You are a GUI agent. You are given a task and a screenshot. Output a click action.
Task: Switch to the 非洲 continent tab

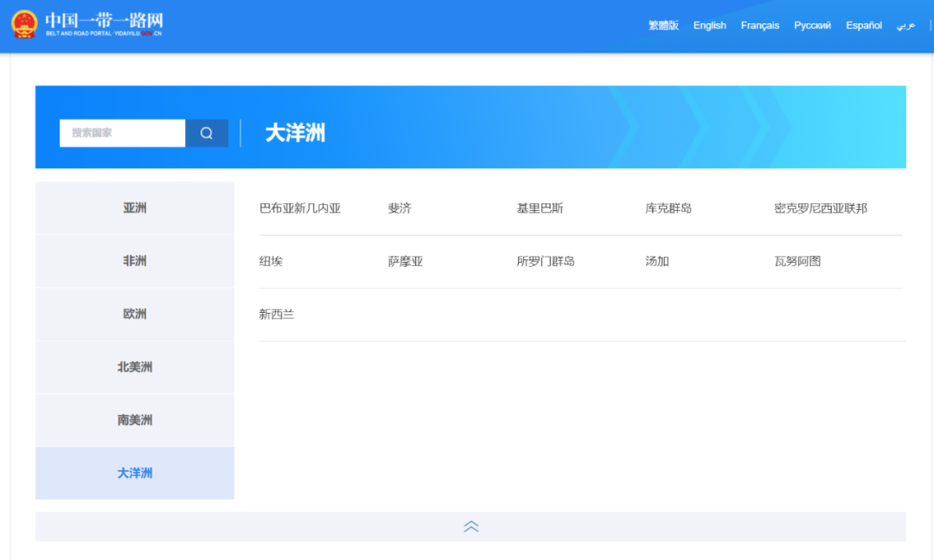tap(134, 260)
